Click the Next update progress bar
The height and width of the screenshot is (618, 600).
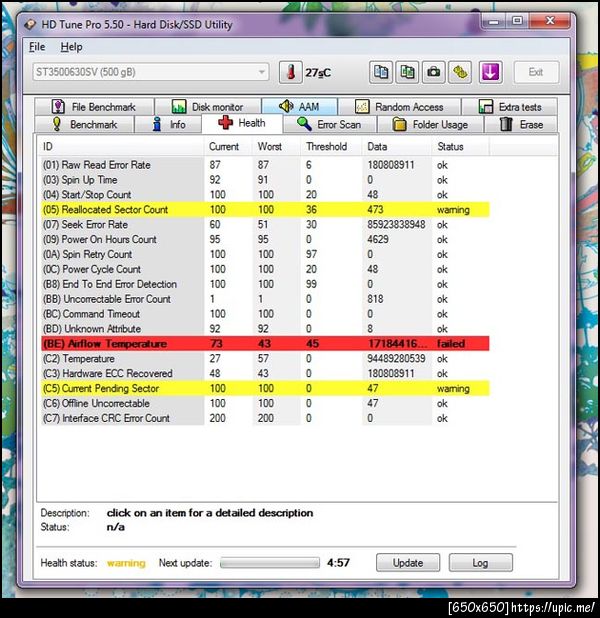coord(270,562)
